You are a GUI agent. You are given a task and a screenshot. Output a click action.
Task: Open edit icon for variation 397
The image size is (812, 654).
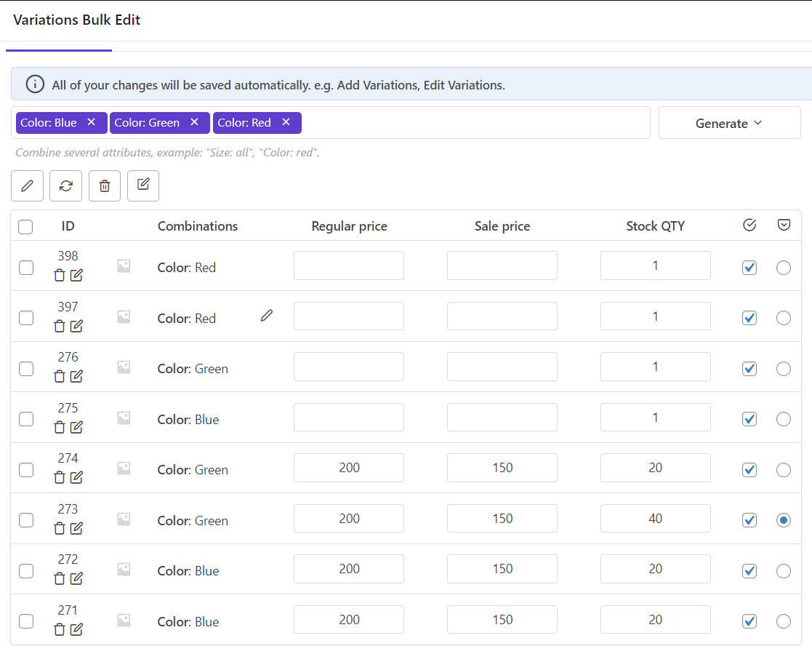(x=76, y=326)
